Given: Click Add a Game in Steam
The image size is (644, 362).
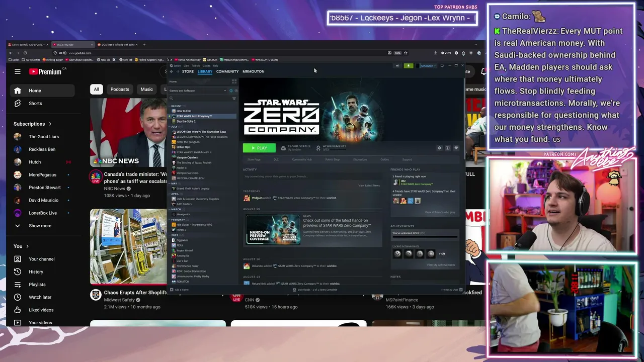Looking at the screenshot, I should [180, 290].
